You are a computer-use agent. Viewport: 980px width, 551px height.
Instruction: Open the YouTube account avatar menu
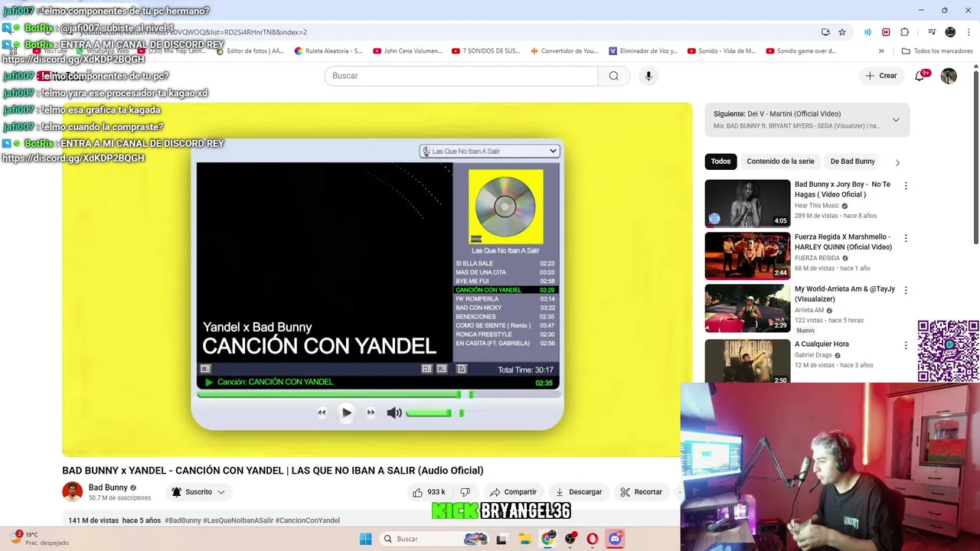click(949, 76)
